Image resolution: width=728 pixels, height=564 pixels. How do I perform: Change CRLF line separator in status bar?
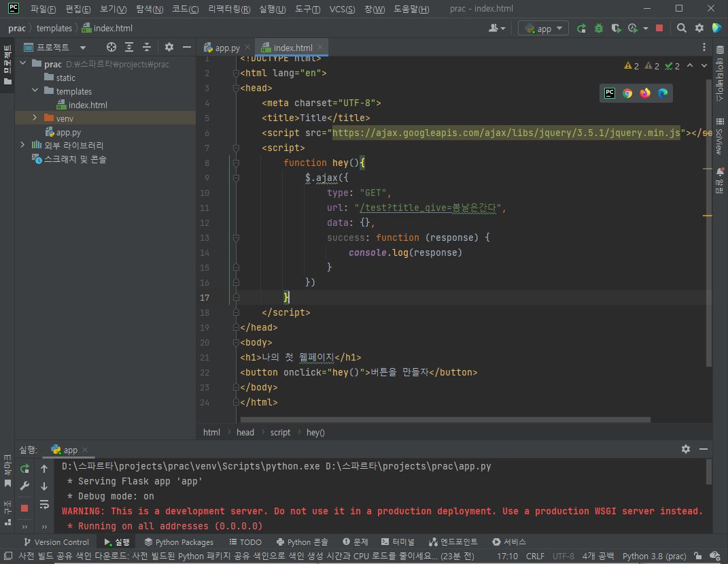(535, 556)
